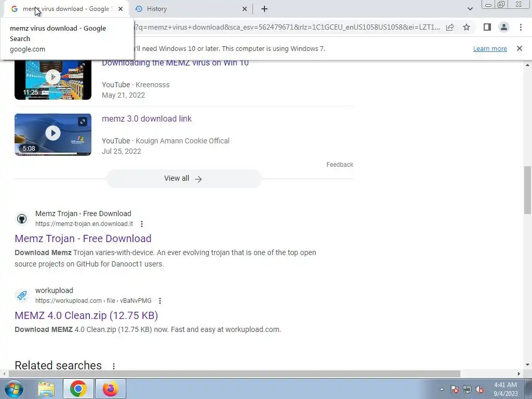Screen dimensions: 532x399
Task: Open Chrome three-dot menu
Action: [521, 27]
